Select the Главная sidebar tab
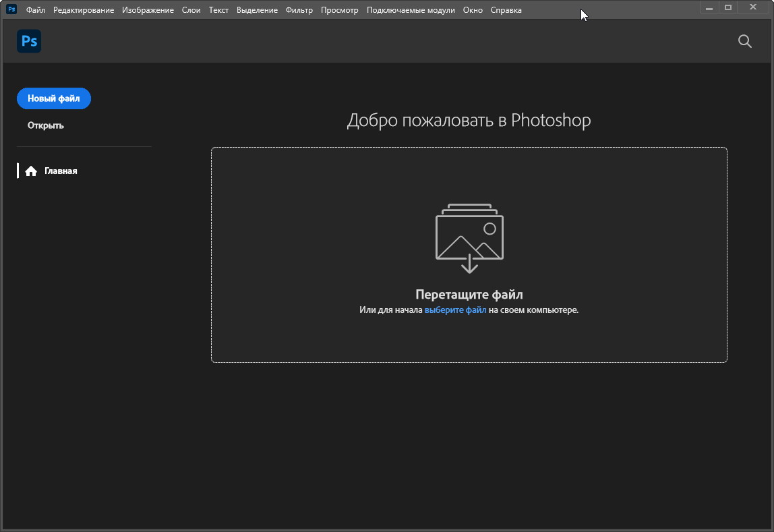The image size is (774, 532). point(61,171)
